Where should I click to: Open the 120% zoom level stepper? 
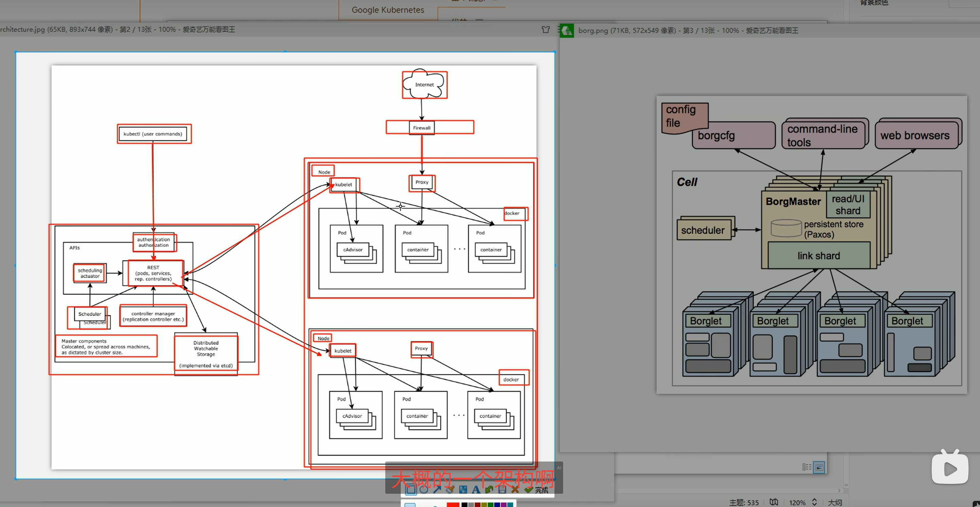coord(814,502)
